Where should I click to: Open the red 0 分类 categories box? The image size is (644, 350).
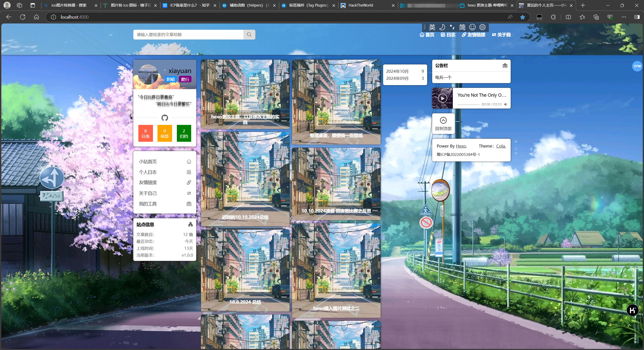(x=145, y=133)
